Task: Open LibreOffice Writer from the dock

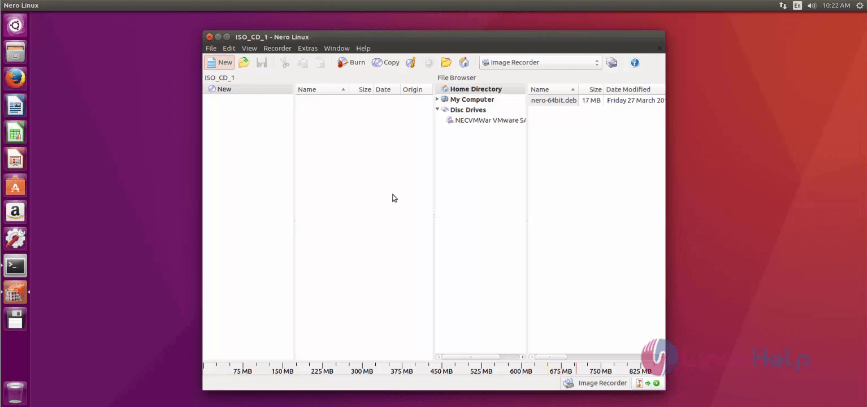Action: [x=15, y=105]
